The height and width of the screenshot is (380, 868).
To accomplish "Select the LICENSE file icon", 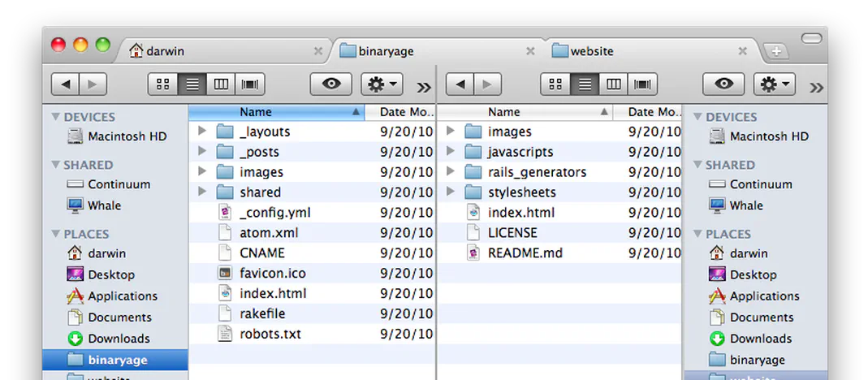I will tap(473, 233).
